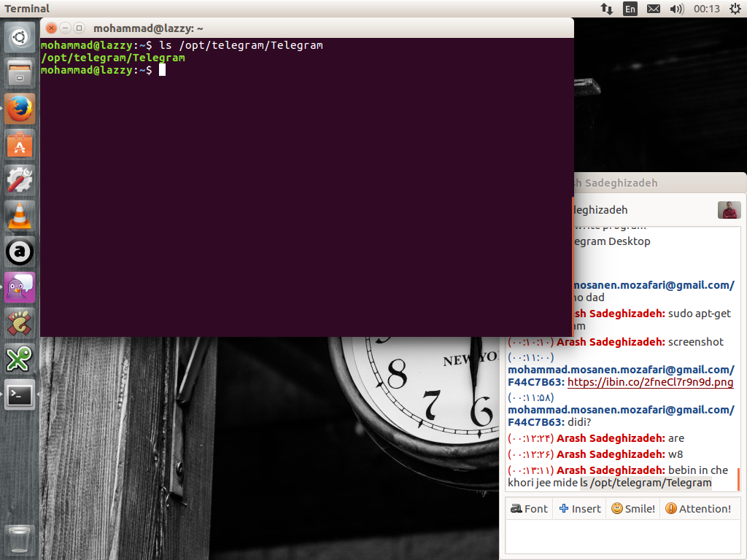Open the Trash in the launcher
Viewport: 747px width, 560px height.
pos(20,540)
